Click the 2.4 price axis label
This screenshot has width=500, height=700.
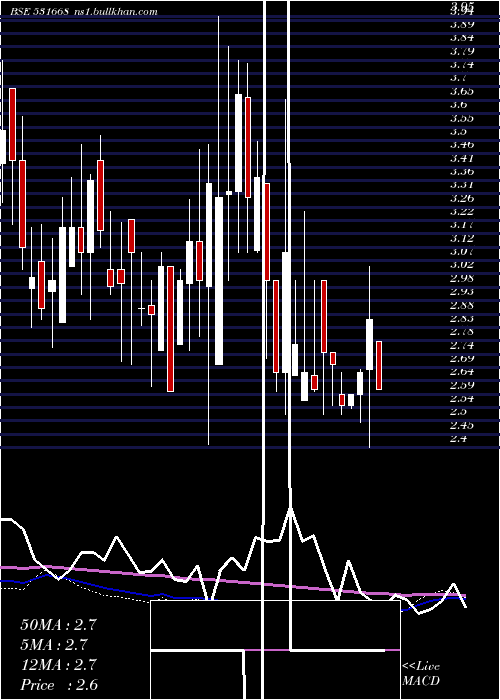tap(458, 438)
